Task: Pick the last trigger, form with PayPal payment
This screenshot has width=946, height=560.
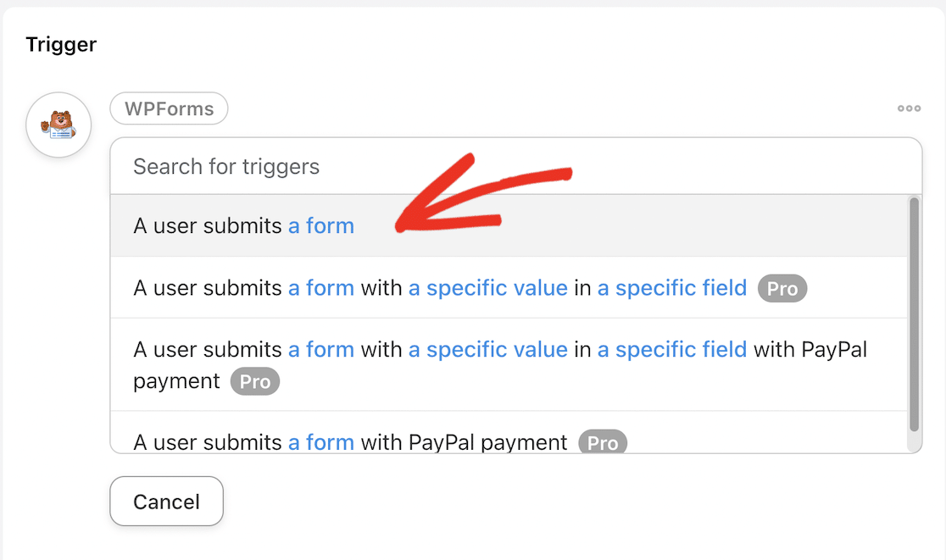Action: tap(208, 441)
